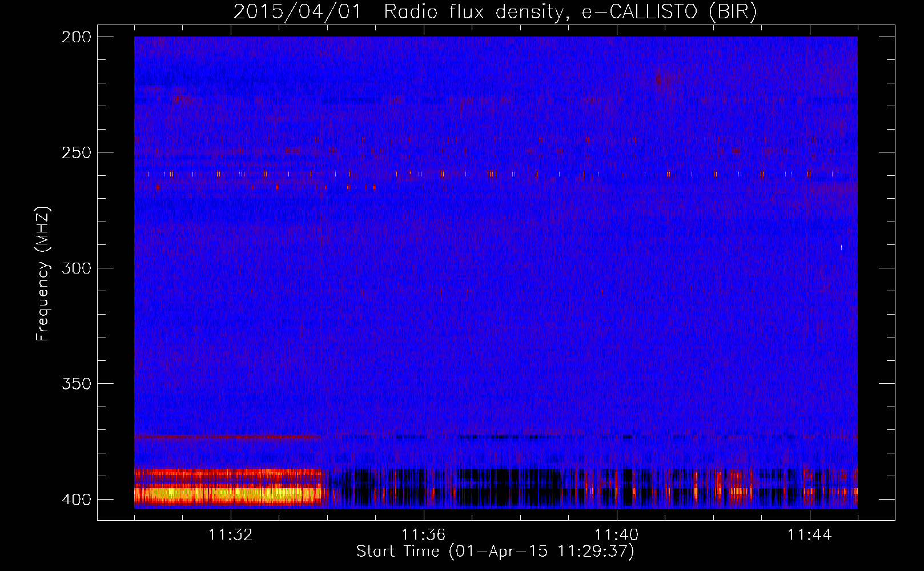Screen dimensions: 924x571
Task: Click the 250 frequency tick label
Action: pos(76,152)
